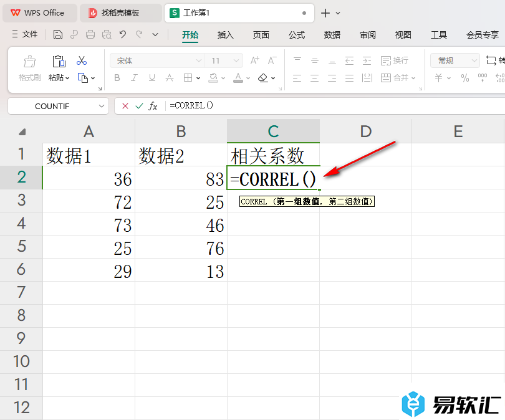Expand the Copy options arrow
Image resolution: width=505 pixels, height=420 pixels.
coord(93,79)
